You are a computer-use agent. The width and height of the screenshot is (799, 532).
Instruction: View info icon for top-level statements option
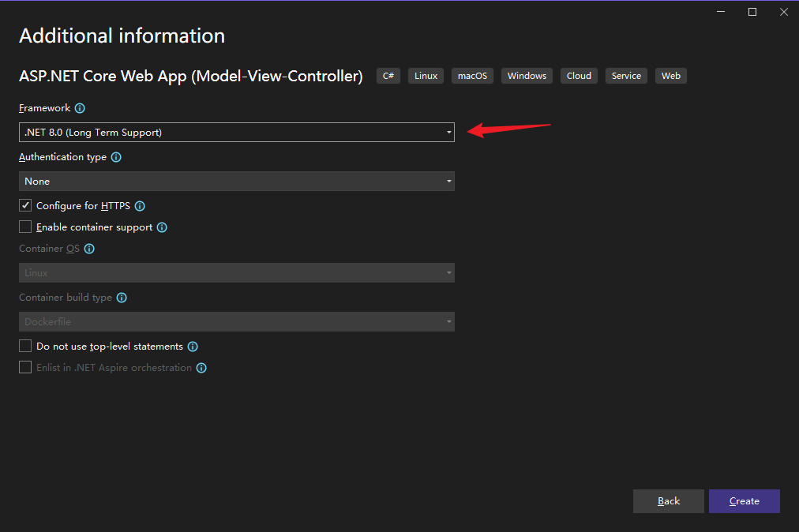point(193,347)
